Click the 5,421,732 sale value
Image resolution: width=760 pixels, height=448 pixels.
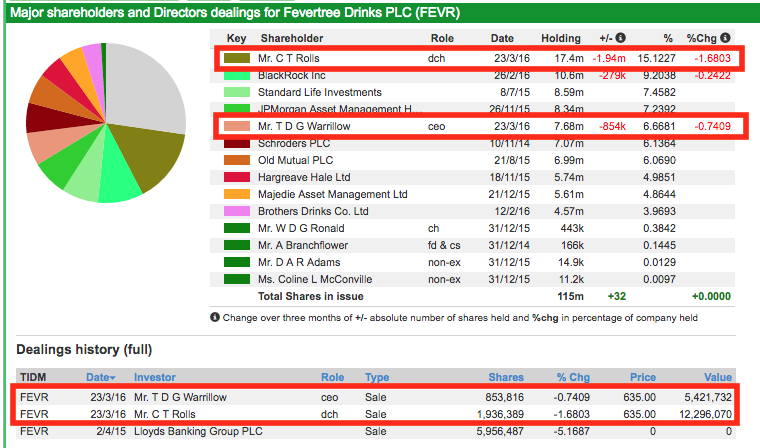click(x=708, y=397)
